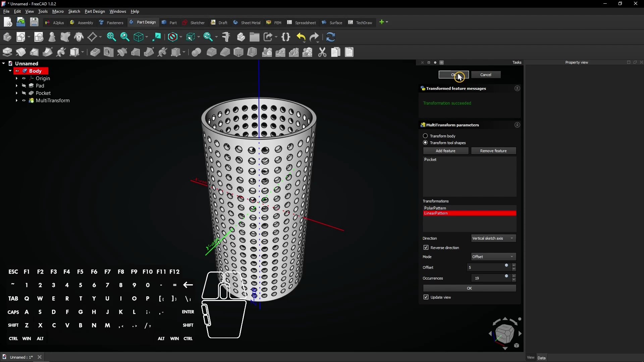Click the Remove feature button
Screen dimensions: 644x362
pos(493,151)
